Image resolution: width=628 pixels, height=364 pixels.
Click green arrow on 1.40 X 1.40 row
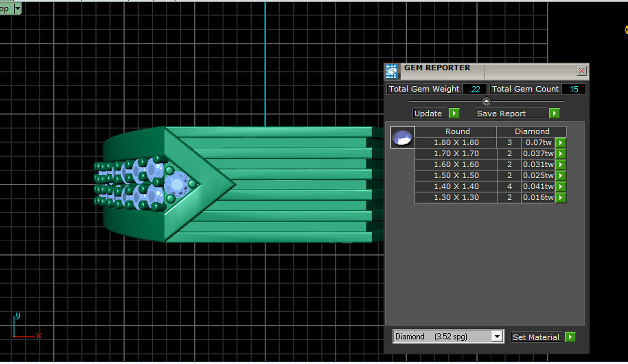pyautogui.click(x=560, y=186)
